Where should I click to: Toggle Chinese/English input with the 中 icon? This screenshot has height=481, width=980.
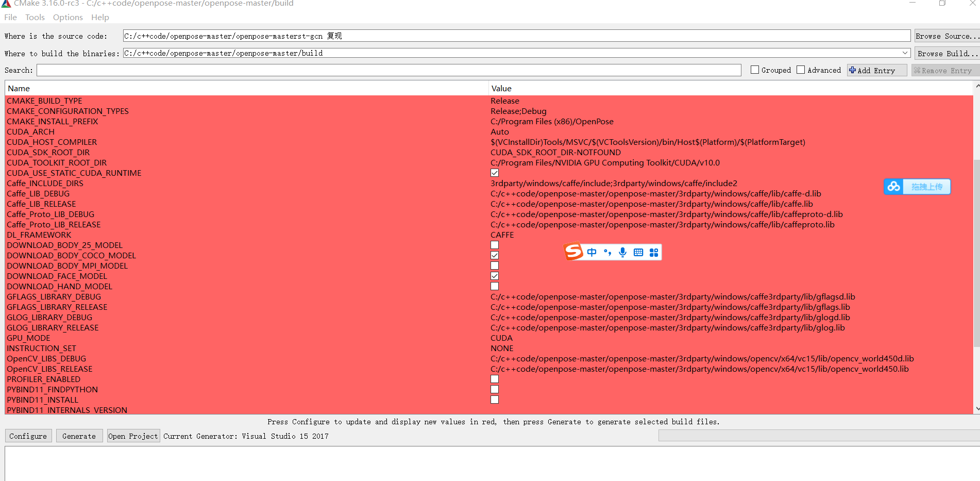[x=592, y=252]
